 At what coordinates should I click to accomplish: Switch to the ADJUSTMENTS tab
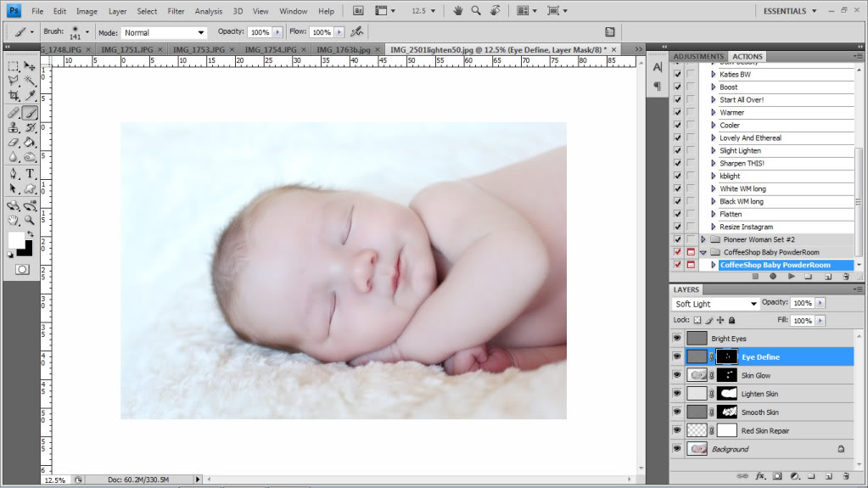pyautogui.click(x=698, y=57)
